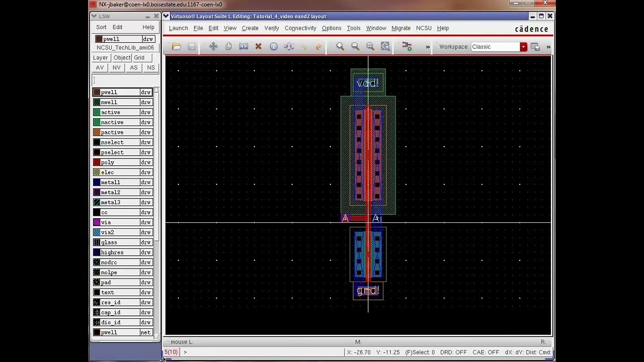The image size is (644, 362).
Task: Click the gnd! label in layout
Action: pos(368,291)
